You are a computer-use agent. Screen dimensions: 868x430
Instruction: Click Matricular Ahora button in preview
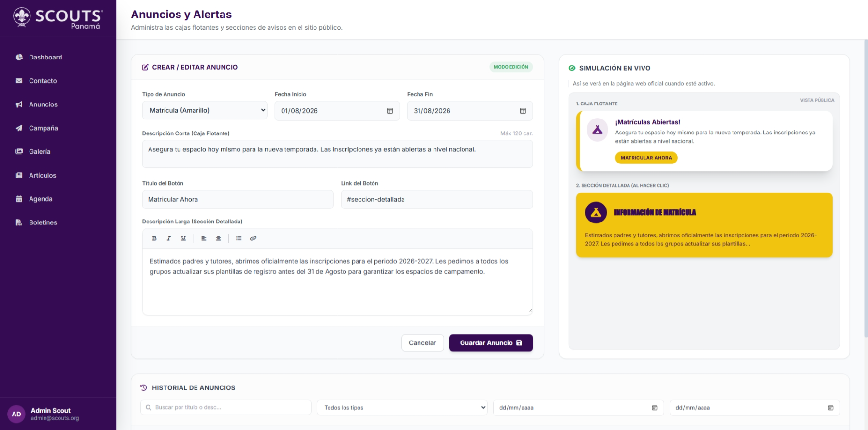(x=646, y=158)
